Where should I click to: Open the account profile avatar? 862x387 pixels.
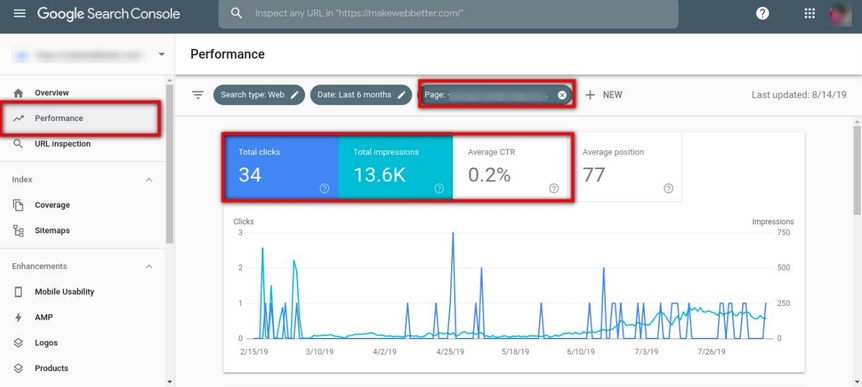click(x=840, y=13)
